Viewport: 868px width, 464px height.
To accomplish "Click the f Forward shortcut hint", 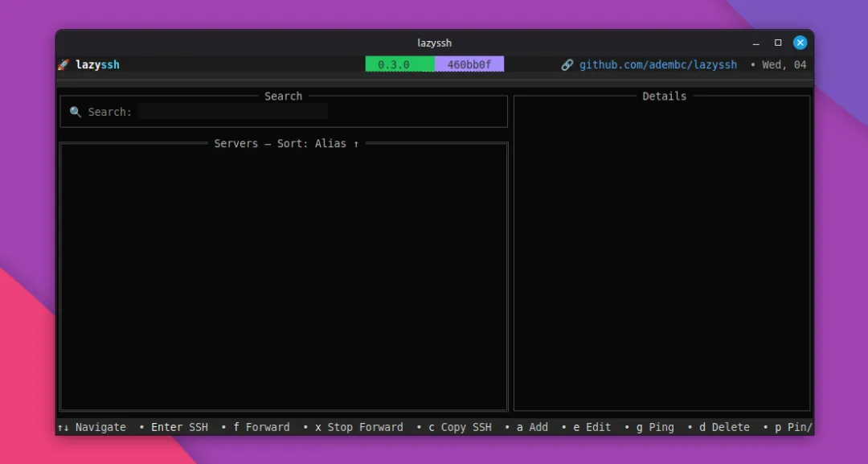I will 261,427.
